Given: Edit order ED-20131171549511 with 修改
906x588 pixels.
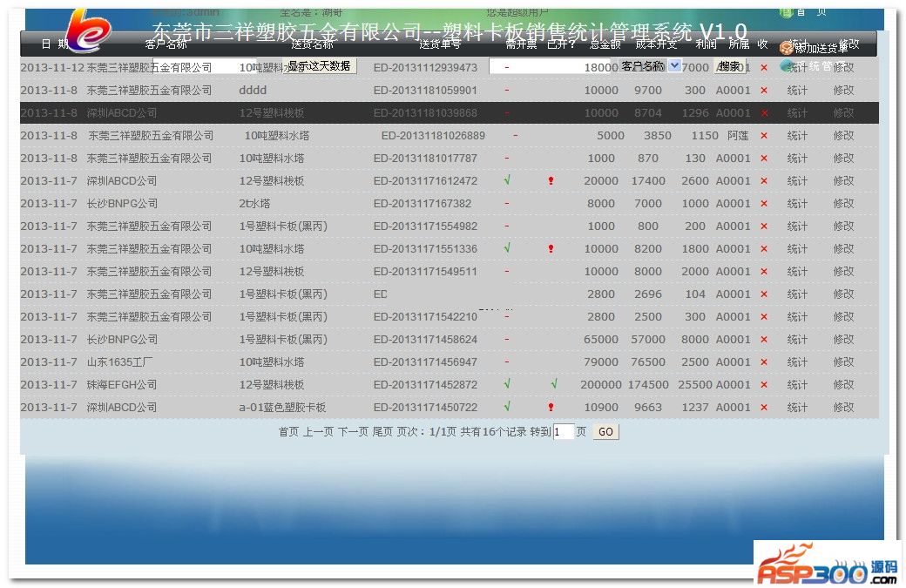Looking at the screenshot, I should [843, 272].
